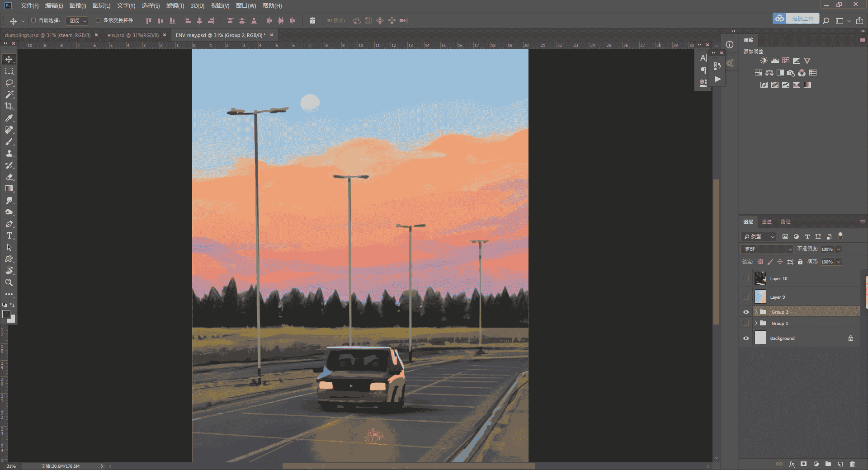Select the Crop tool
The width and height of the screenshot is (868, 470).
point(9,106)
